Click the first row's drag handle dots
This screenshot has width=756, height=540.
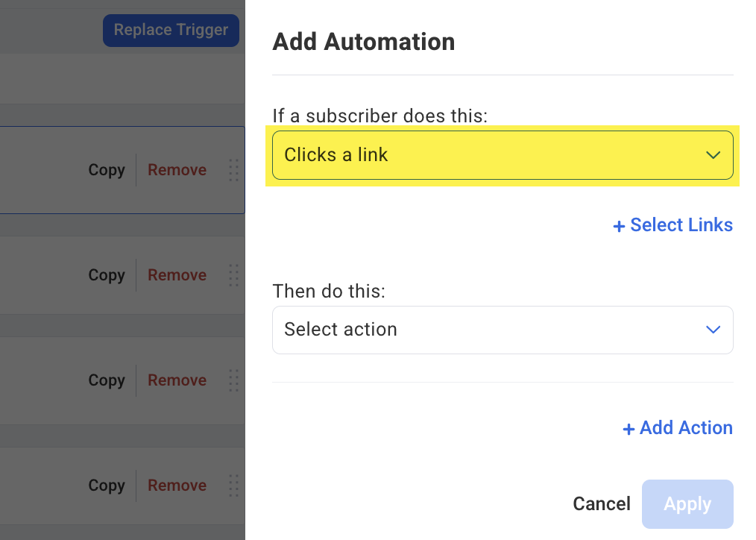pos(234,170)
